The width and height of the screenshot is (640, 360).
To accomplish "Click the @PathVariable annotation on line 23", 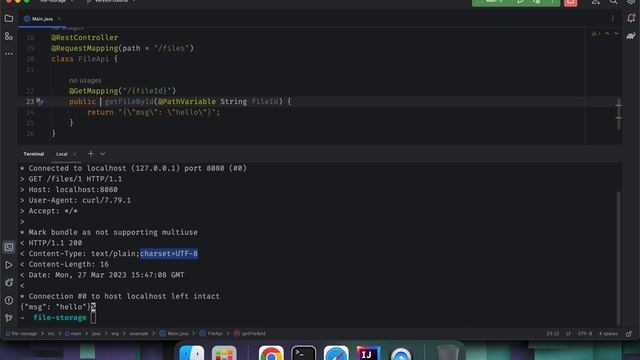I will coord(187,102).
